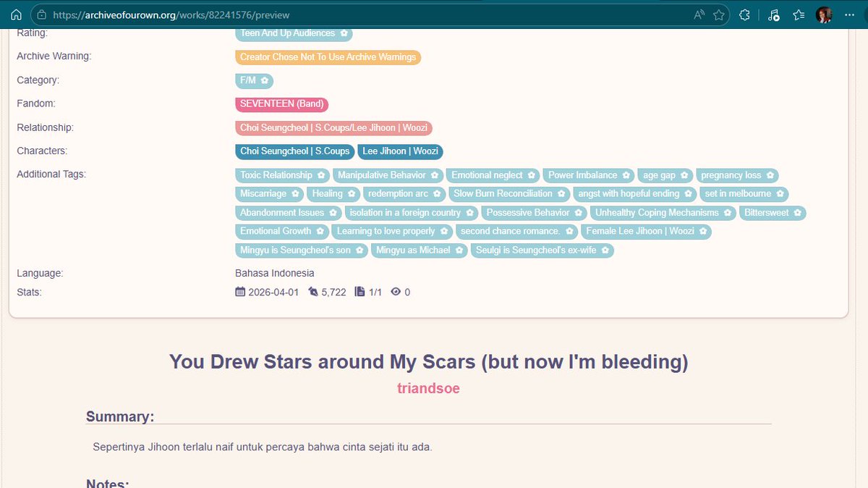Open the Emotional Growth tag

tap(281, 231)
